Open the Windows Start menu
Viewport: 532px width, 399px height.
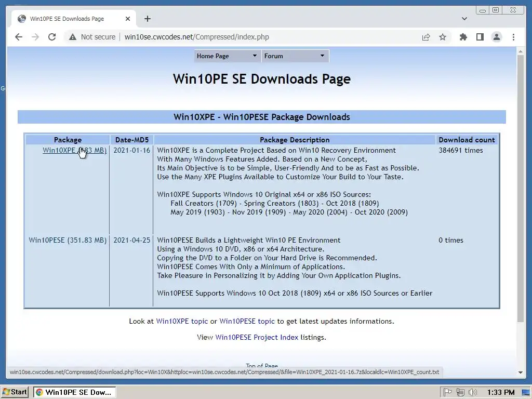(15, 392)
